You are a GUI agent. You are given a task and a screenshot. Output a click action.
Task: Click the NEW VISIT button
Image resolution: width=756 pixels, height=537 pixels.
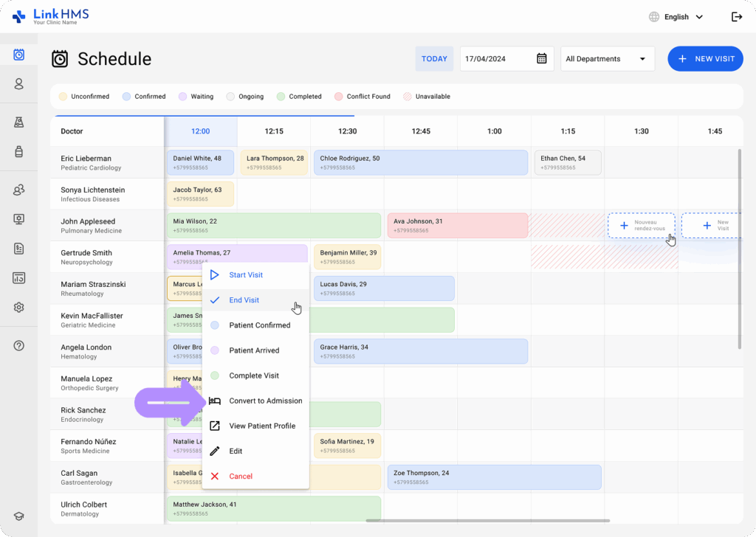[x=705, y=59]
